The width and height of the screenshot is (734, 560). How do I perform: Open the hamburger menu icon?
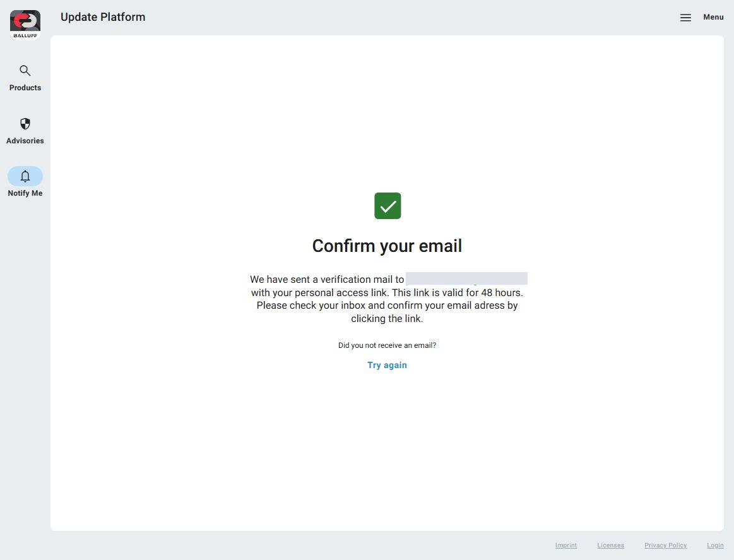point(685,18)
